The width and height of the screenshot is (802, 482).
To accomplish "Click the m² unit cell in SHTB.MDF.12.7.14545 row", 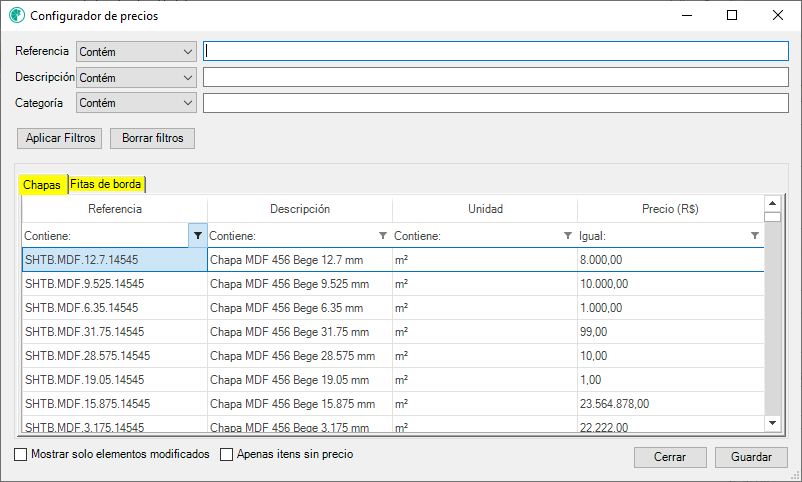I will [x=485, y=260].
